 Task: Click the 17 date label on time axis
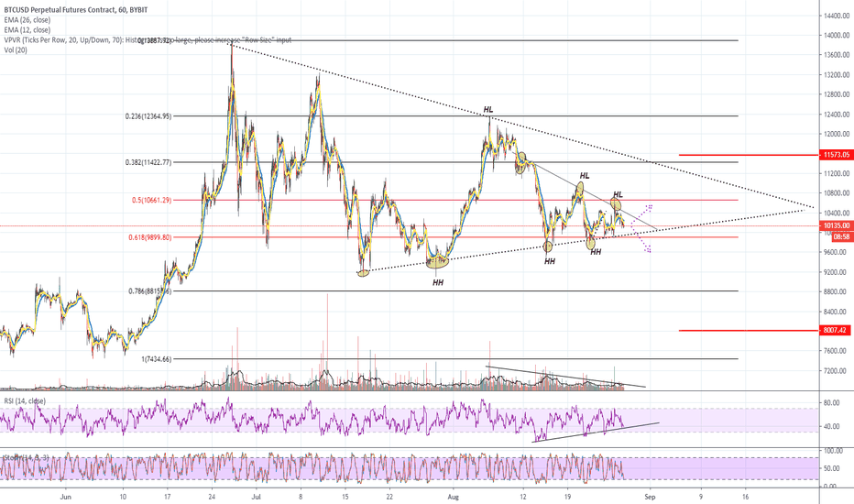pyautogui.click(x=167, y=497)
